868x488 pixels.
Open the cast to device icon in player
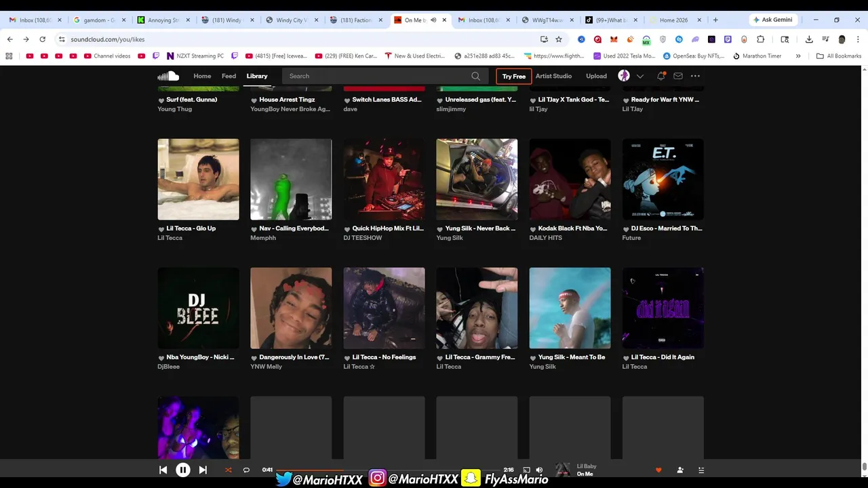click(526, 470)
